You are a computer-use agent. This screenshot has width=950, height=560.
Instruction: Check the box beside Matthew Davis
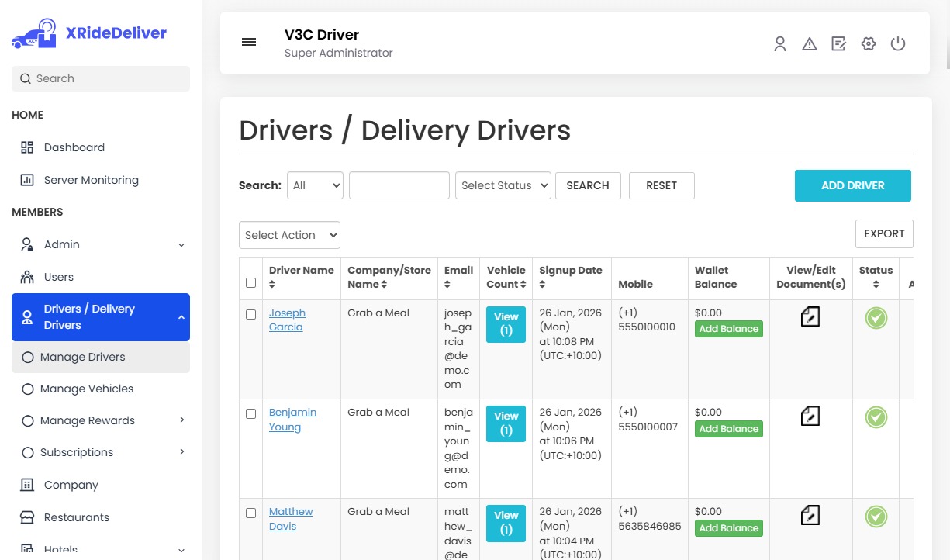point(250,513)
